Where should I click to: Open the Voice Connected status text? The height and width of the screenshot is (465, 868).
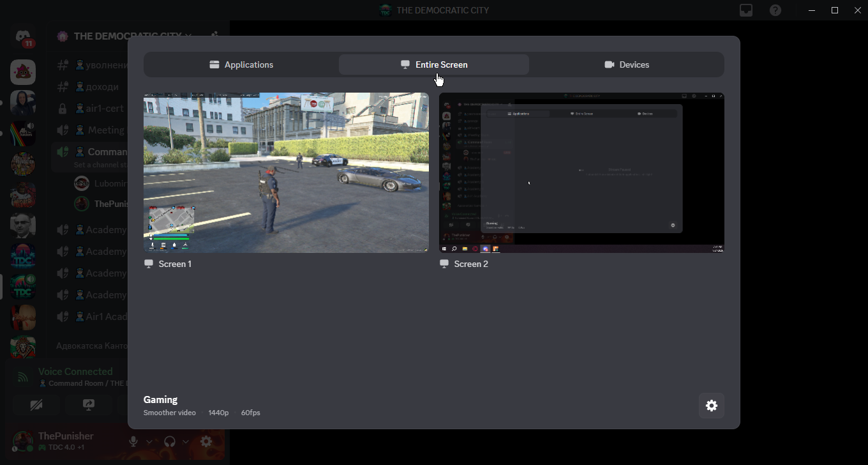point(75,372)
